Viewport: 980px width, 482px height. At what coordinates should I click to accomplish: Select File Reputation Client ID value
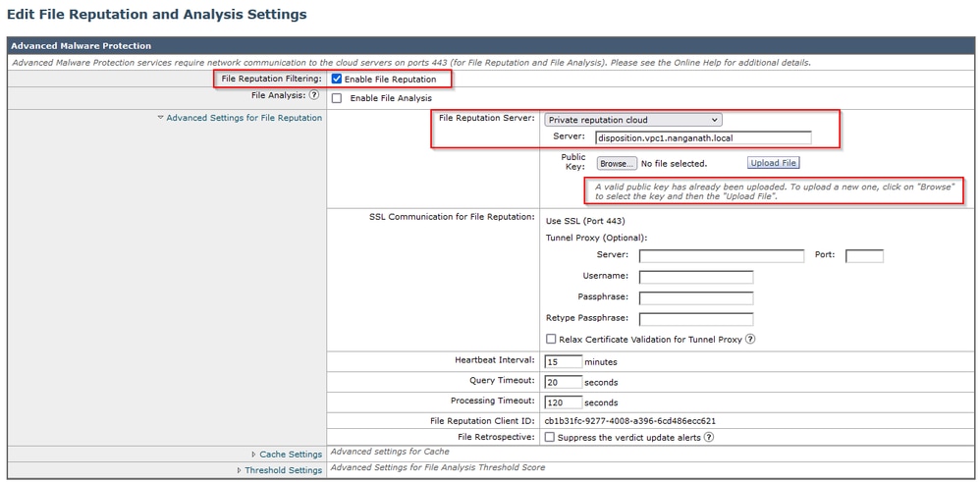click(x=630, y=421)
